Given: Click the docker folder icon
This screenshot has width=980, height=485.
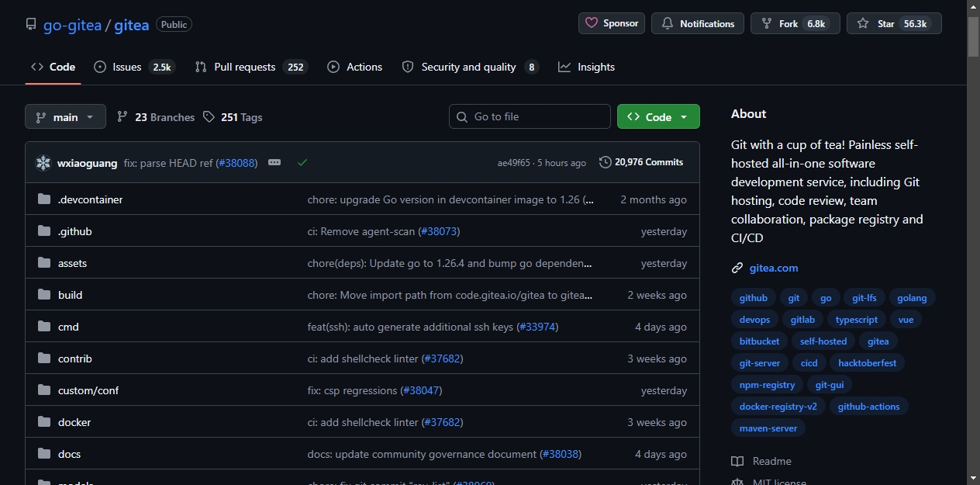Looking at the screenshot, I should pyautogui.click(x=44, y=422).
